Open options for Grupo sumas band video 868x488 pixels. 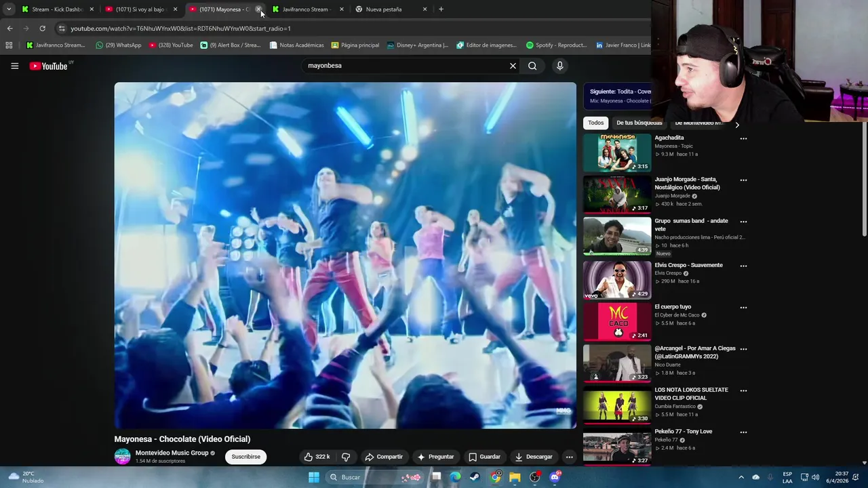[x=743, y=222]
